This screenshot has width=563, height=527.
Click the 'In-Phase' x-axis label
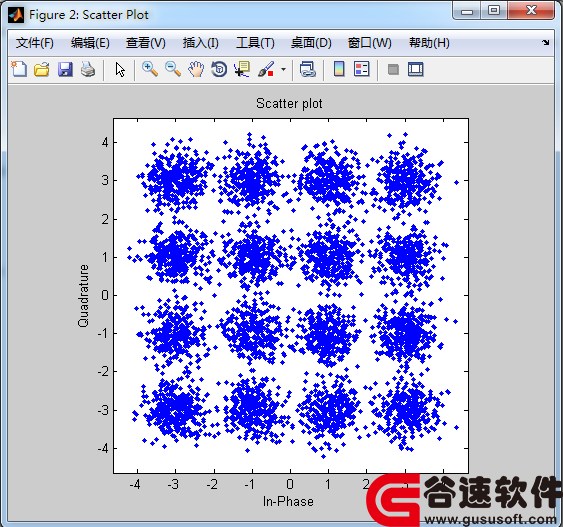pos(288,501)
